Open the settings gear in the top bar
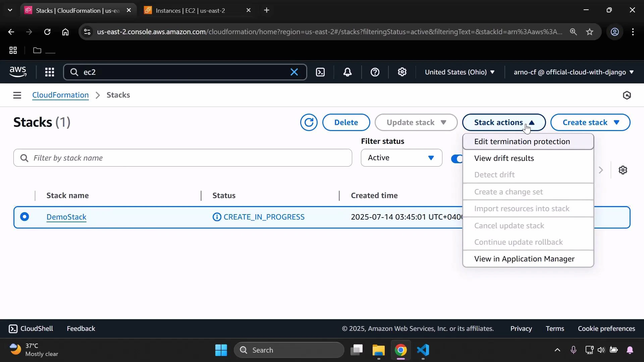Viewport: 644px width, 362px height. pos(402,72)
